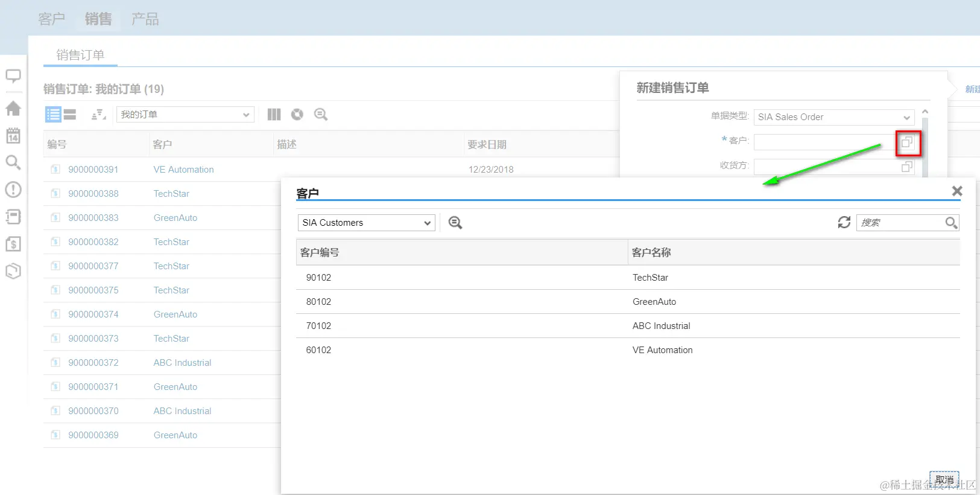Click the date 12/23/2018
Image resolution: width=980 pixels, height=495 pixels.
(x=491, y=170)
